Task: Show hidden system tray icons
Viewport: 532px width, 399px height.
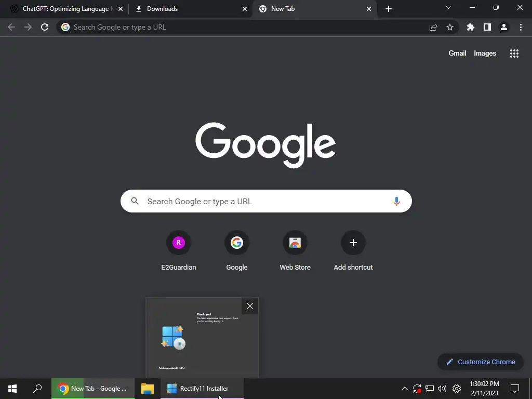Action: click(x=404, y=389)
